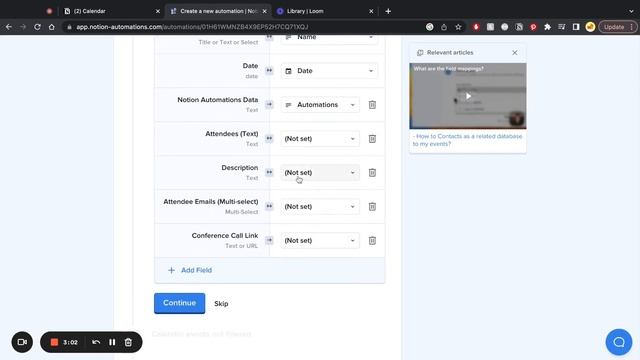Open the media control icon in toolbar
The image size is (640, 360).
562,27
